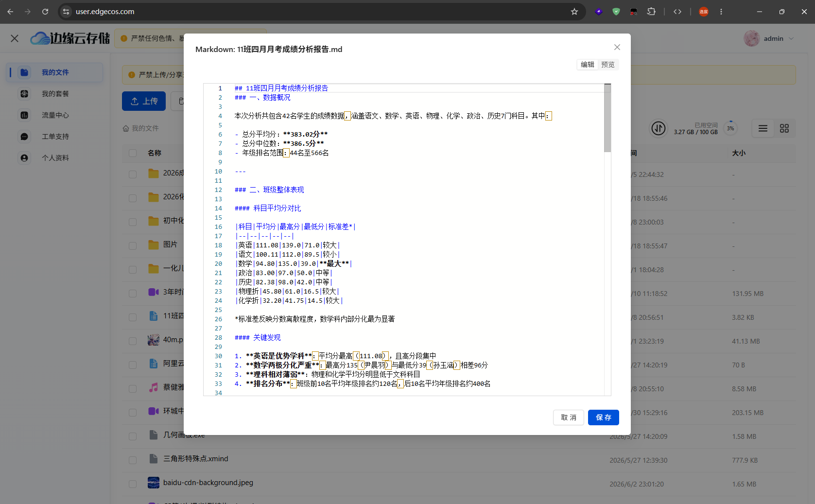This screenshot has width=815, height=504.
Task: Click the 环城中 video file icon
Action: click(154, 411)
